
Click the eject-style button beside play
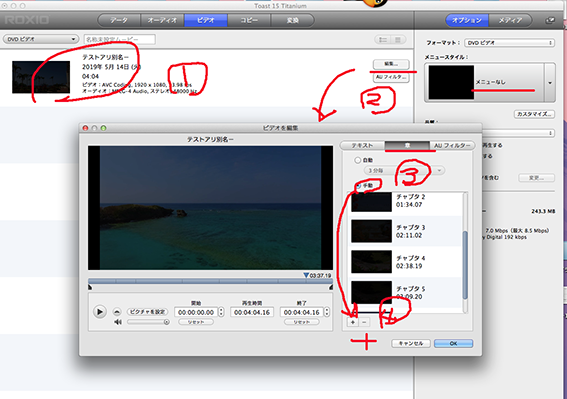pos(117,311)
